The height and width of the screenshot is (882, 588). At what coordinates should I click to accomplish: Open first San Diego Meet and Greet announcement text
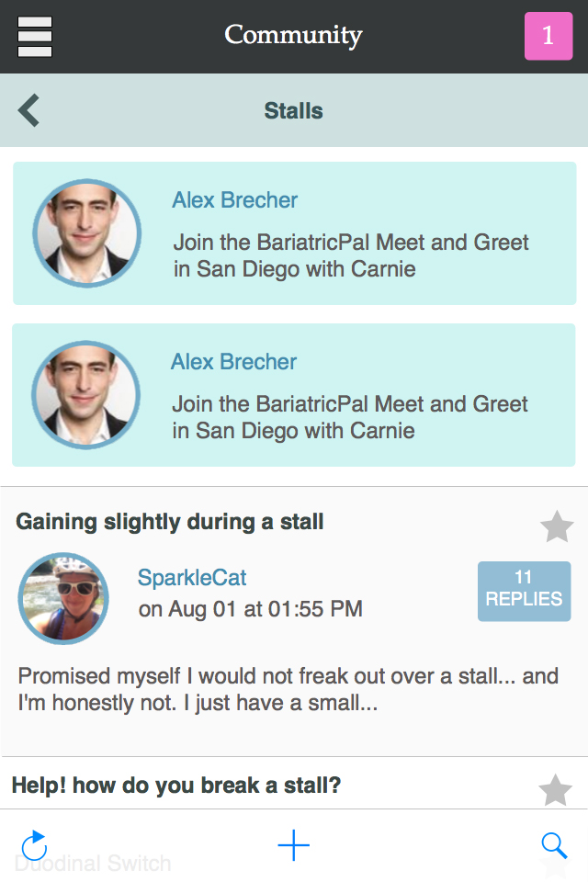tap(351, 255)
